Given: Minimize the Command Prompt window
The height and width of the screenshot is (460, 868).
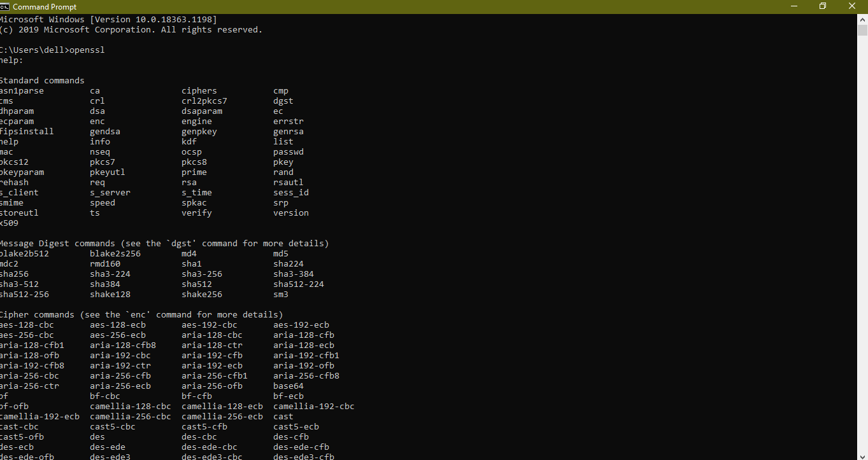Looking at the screenshot, I should [793, 6].
